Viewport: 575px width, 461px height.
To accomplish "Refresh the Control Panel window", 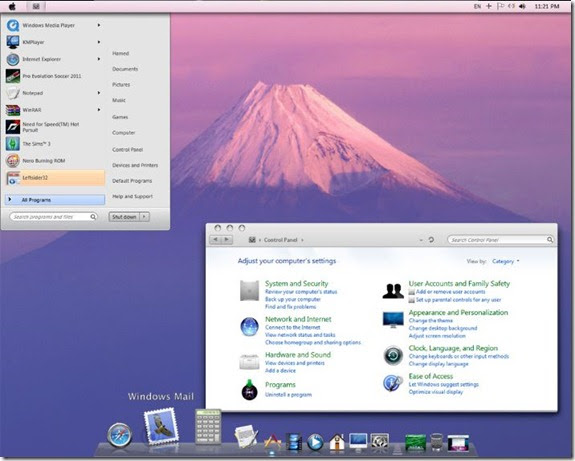I will tap(431, 239).
